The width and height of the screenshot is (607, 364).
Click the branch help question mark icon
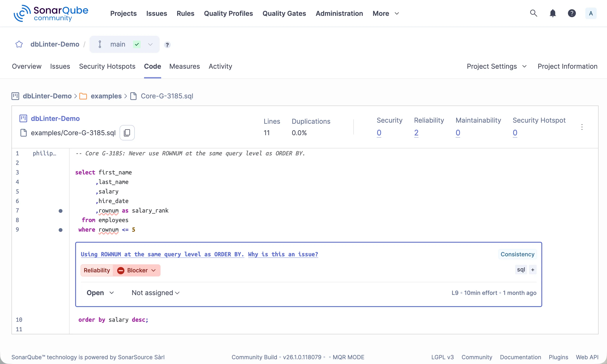(167, 45)
